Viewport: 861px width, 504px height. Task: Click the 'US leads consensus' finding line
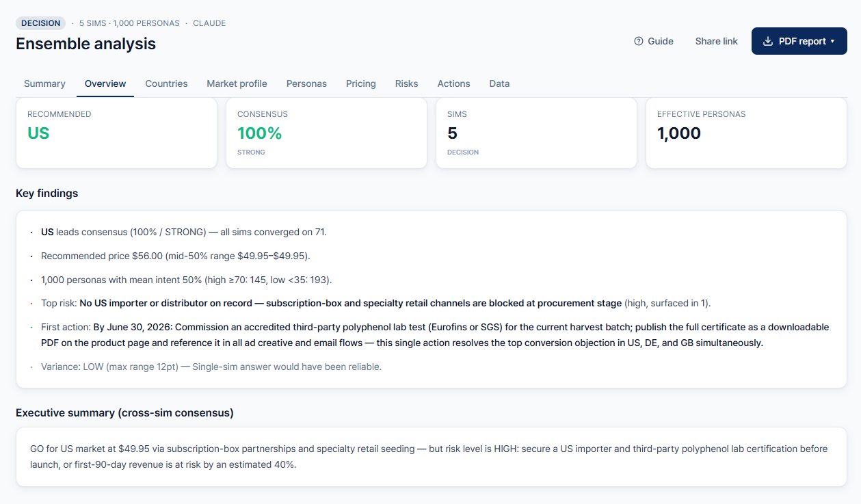tap(183, 232)
